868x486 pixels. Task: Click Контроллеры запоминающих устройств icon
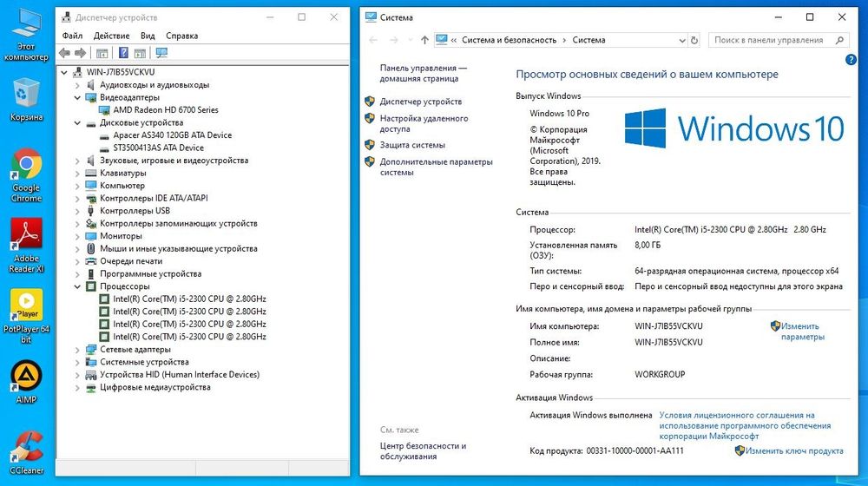pos(91,224)
